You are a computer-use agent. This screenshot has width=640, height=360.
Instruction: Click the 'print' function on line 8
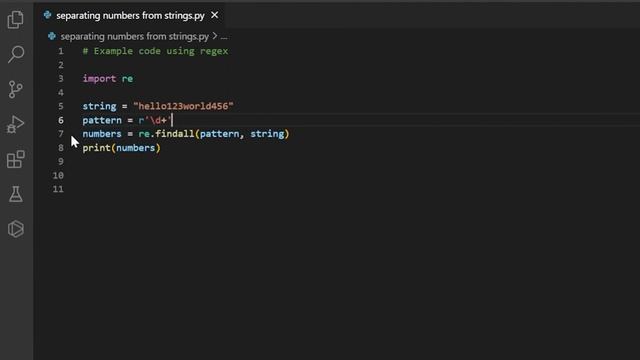click(96, 148)
